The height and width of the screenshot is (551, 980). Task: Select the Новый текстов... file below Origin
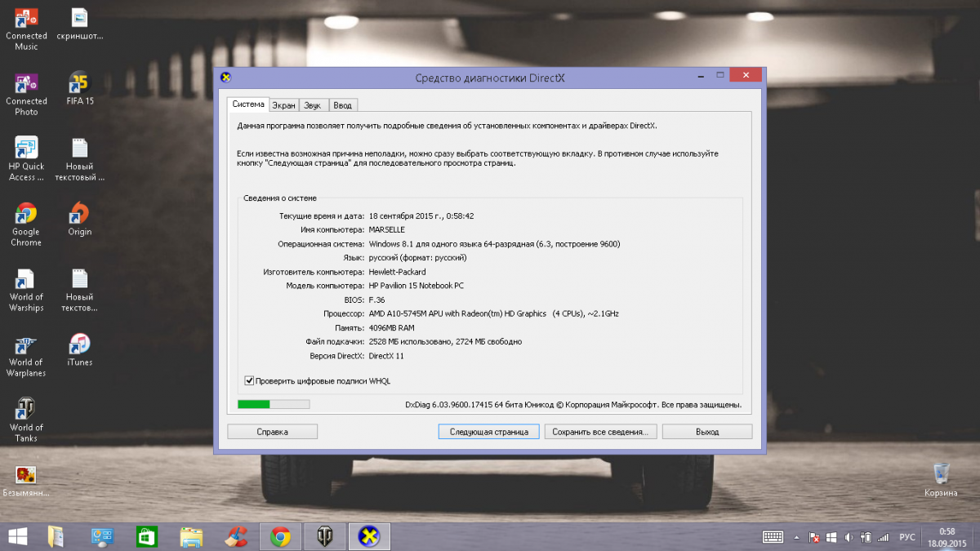pyautogui.click(x=79, y=289)
